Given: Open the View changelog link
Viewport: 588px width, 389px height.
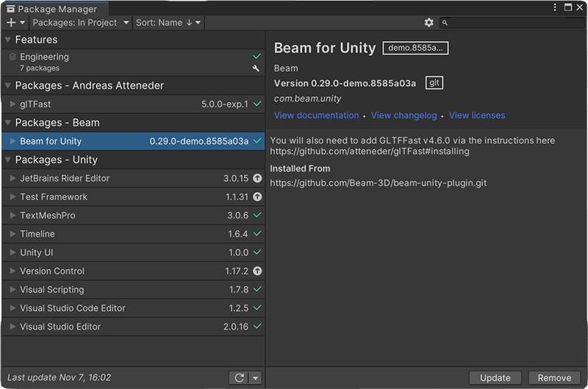Looking at the screenshot, I should [x=404, y=115].
